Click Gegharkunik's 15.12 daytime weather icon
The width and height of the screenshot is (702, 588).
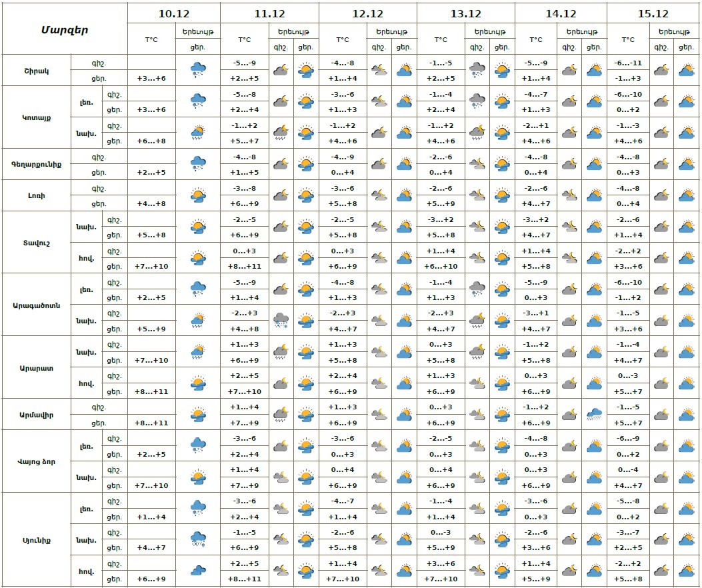coord(686,164)
